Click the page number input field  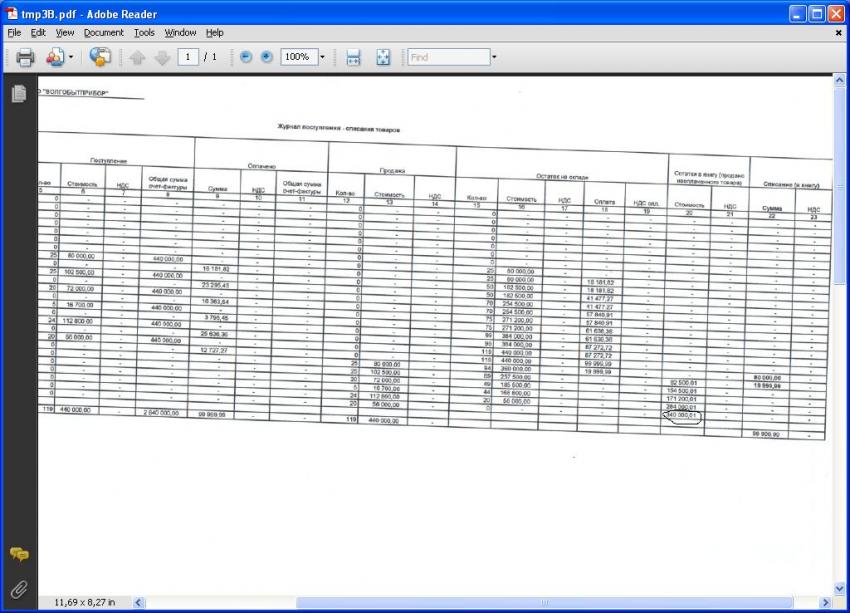pos(188,58)
